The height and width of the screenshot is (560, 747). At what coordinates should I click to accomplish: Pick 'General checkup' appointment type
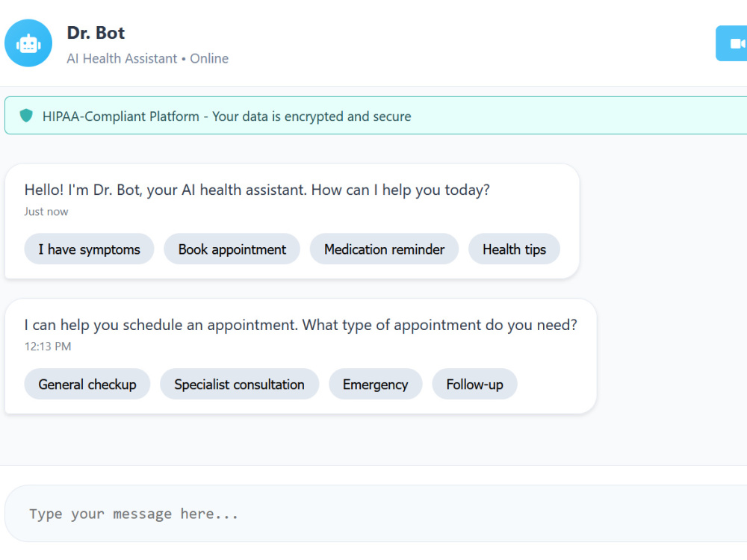click(x=87, y=384)
